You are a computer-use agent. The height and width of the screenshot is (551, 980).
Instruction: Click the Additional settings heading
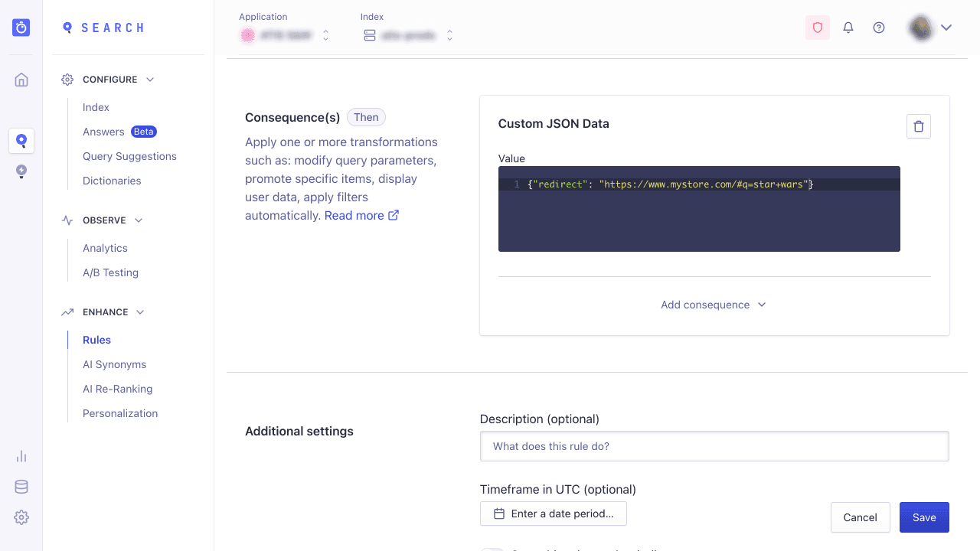[x=299, y=432]
